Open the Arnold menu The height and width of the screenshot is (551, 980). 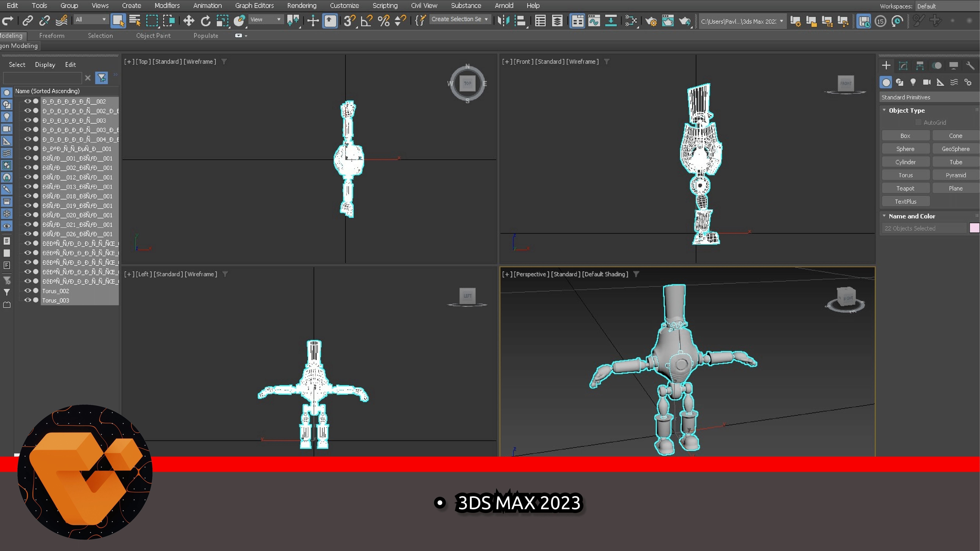[x=504, y=6]
